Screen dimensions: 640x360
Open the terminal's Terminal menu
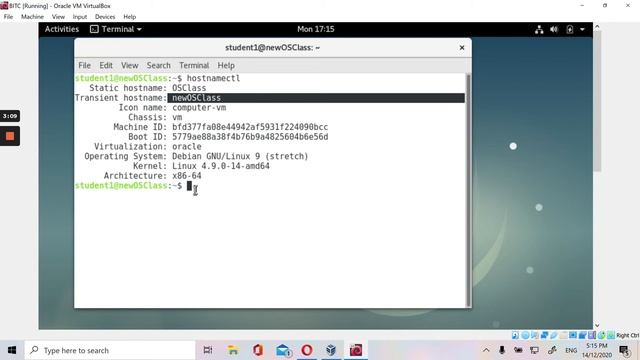pyautogui.click(x=194, y=65)
